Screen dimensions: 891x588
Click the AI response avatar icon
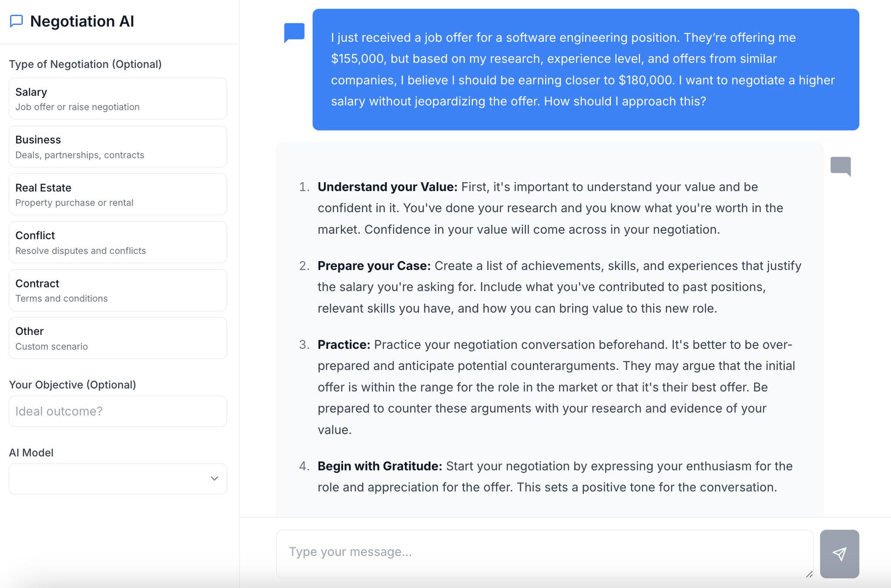841,166
